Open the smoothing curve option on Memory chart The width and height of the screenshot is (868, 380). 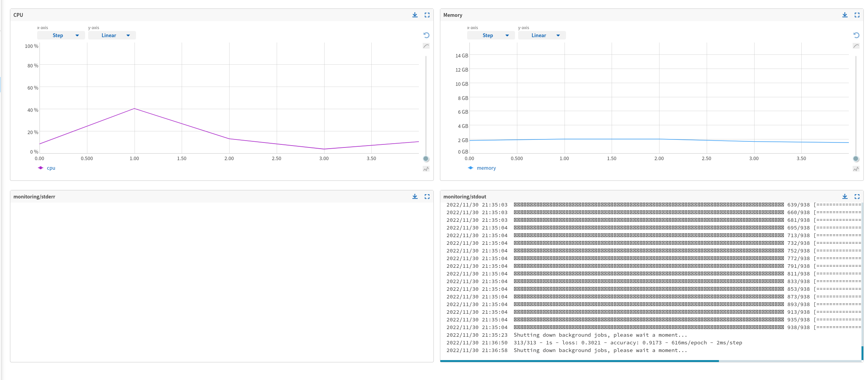(856, 45)
